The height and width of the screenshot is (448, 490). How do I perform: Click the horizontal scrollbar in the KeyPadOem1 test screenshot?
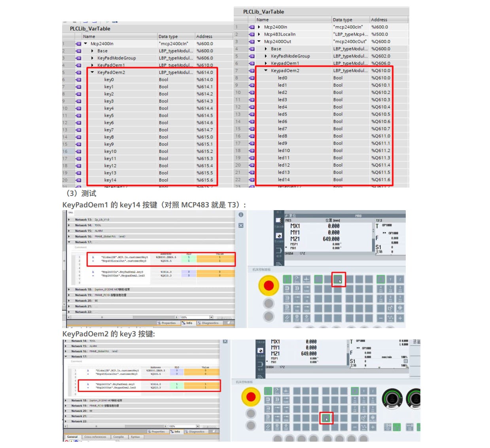coord(123,317)
